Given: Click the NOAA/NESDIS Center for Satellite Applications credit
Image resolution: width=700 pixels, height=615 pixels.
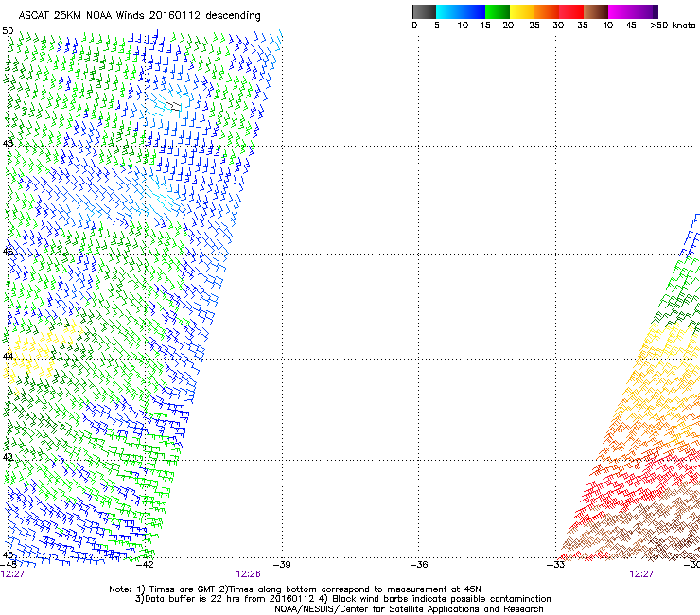Looking at the screenshot, I should point(409,609).
